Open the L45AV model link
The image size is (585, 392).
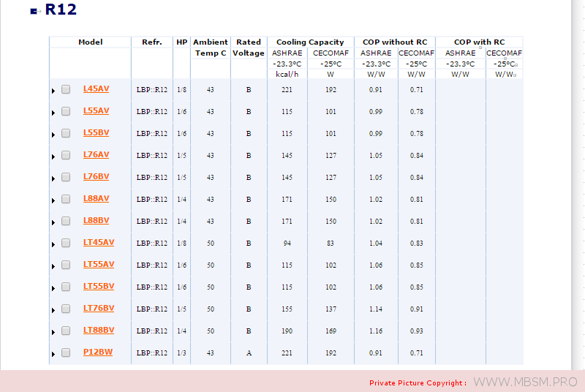96,88
